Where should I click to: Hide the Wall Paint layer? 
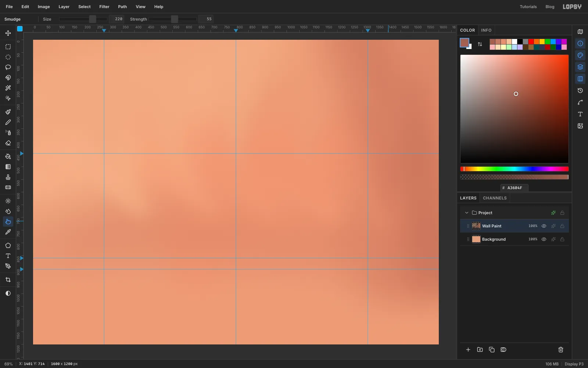tap(544, 226)
